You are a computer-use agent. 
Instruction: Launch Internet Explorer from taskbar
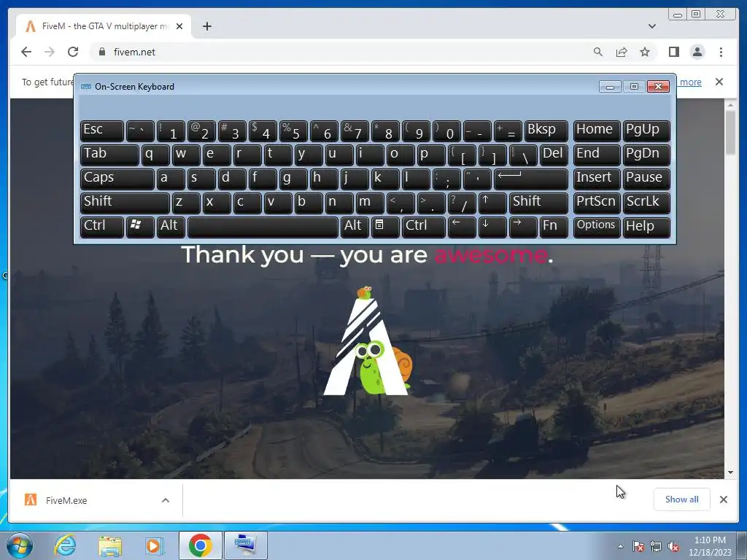click(x=65, y=545)
